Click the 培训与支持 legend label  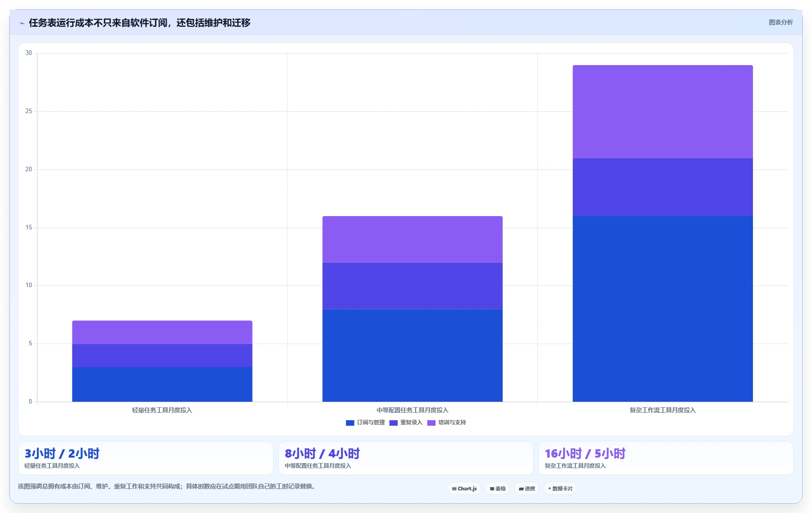click(452, 422)
